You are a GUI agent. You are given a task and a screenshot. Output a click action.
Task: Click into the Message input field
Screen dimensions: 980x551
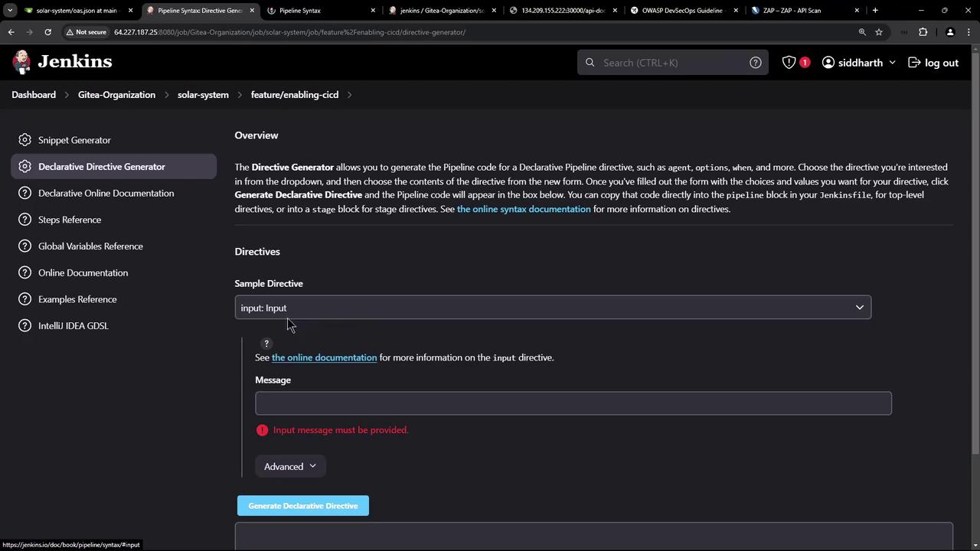pyautogui.click(x=573, y=403)
